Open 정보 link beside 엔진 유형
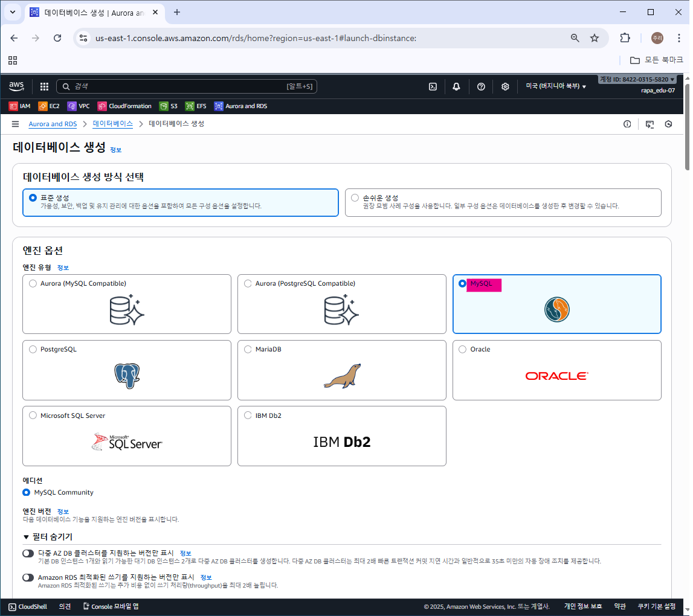 point(63,268)
